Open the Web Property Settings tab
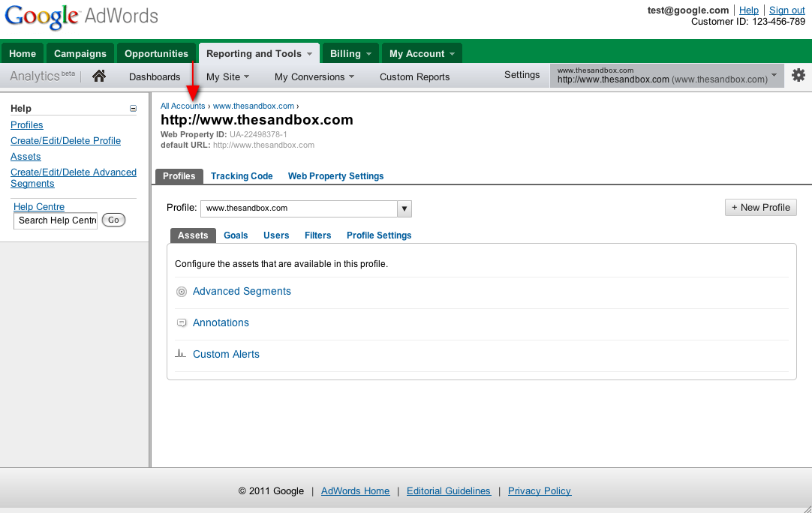 (x=335, y=176)
